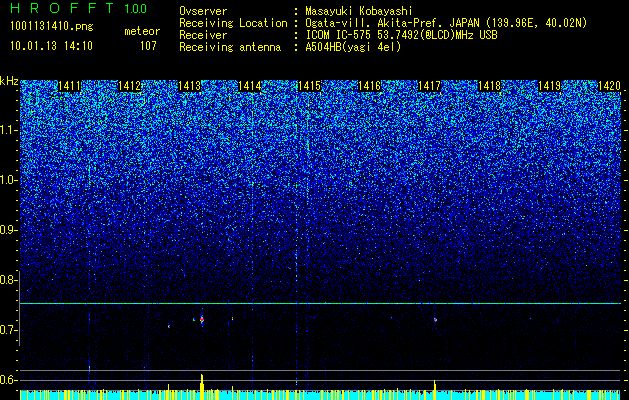The image size is (629, 400).
Task: Click the meteor echo near 1417
Action: (x=435, y=320)
